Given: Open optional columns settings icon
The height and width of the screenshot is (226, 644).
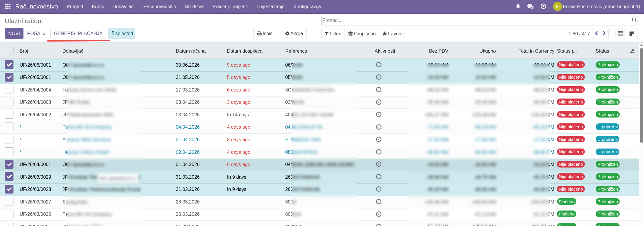Looking at the screenshot, I should tap(632, 51).
